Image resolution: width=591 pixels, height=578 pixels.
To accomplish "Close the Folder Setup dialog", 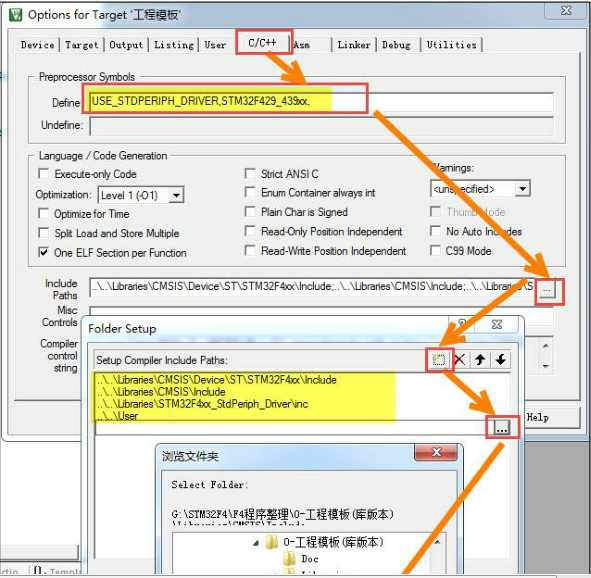I will point(497,324).
